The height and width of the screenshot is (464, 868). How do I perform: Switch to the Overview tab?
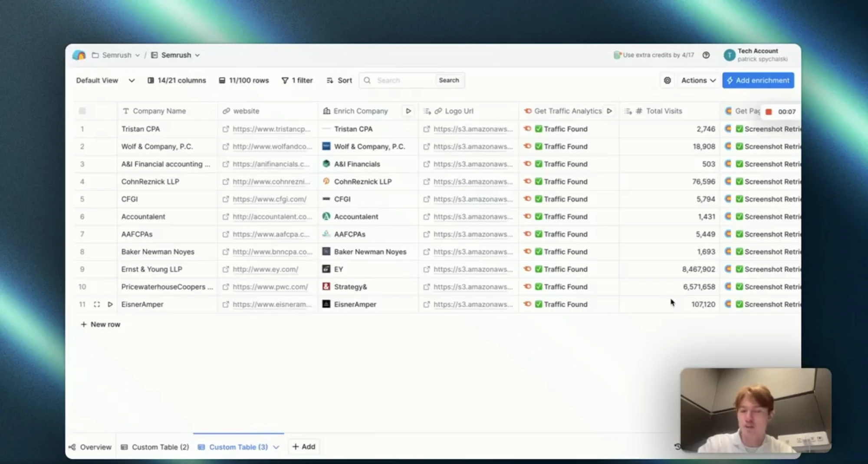click(x=90, y=447)
